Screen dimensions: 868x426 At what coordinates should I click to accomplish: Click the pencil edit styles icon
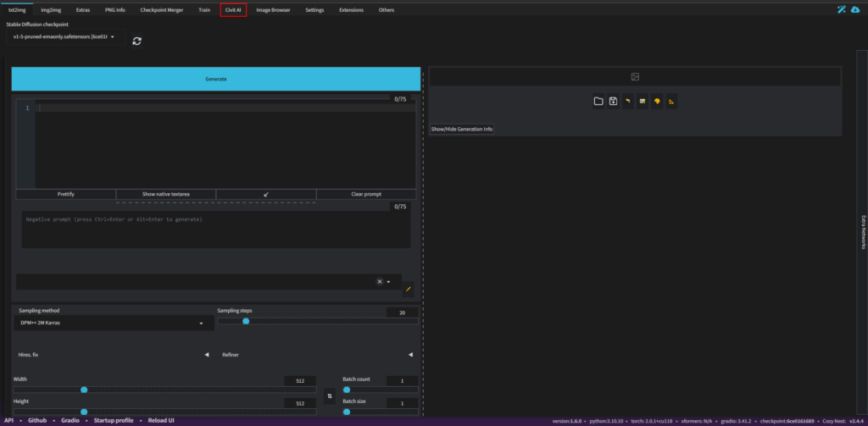pyautogui.click(x=408, y=289)
